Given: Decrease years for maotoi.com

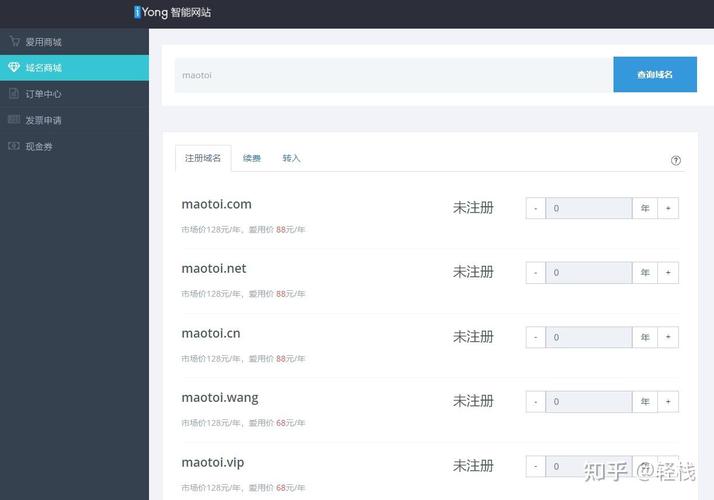Looking at the screenshot, I should (x=536, y=208).
